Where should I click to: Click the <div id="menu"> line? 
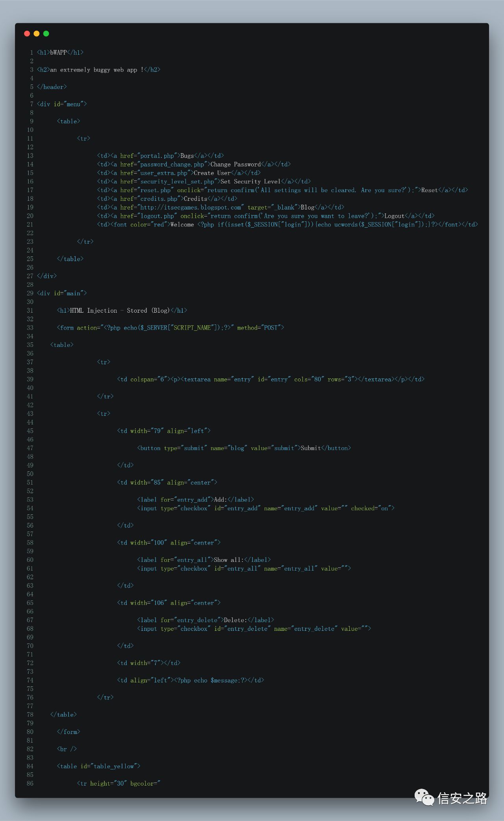point(62,104)
